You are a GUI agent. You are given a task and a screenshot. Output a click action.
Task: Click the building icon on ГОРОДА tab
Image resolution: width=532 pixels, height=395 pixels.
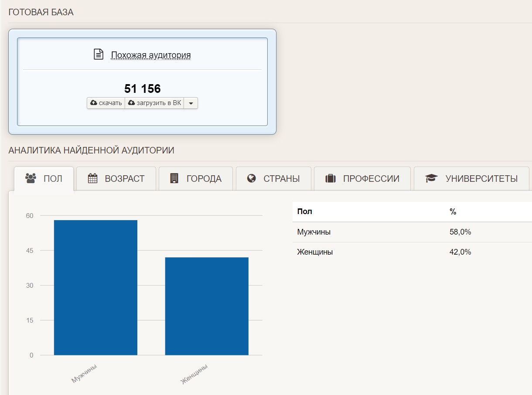tap(174, 178)
